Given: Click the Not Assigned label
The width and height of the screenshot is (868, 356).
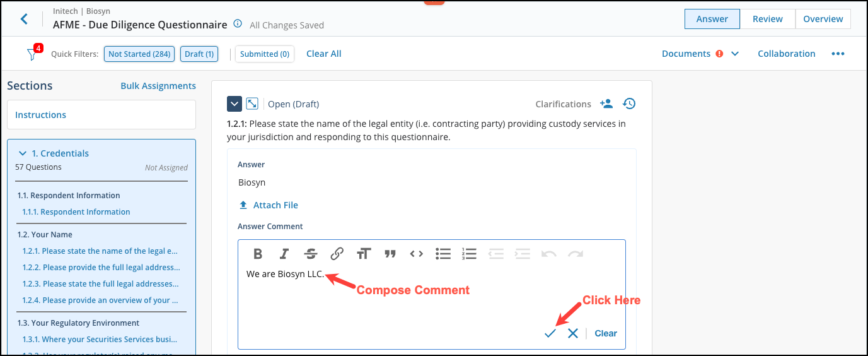Looking at the screenshot, I should coord(166,168).
